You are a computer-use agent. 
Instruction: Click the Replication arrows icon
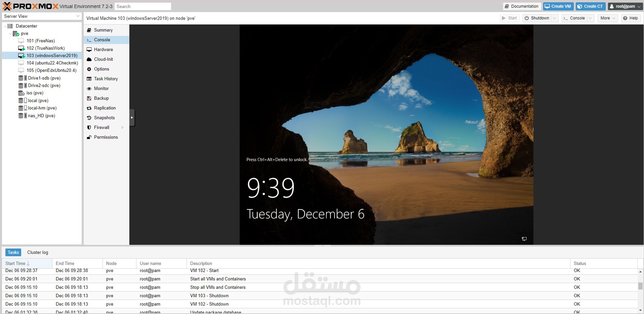tap(89, 108)
